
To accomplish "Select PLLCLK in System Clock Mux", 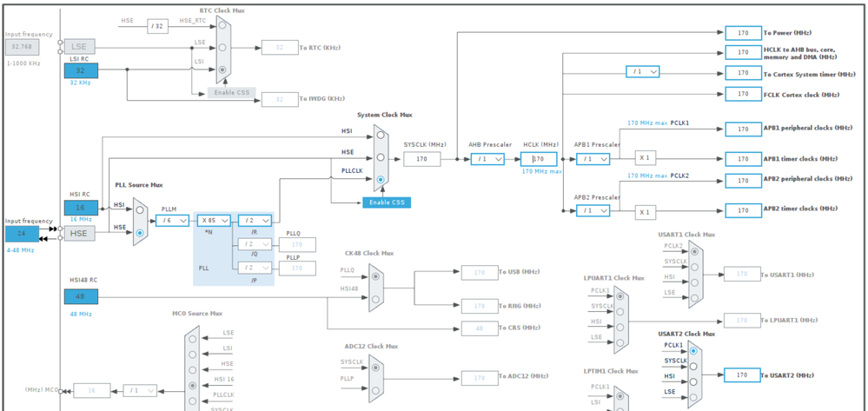I will click(x=381, y=180).
